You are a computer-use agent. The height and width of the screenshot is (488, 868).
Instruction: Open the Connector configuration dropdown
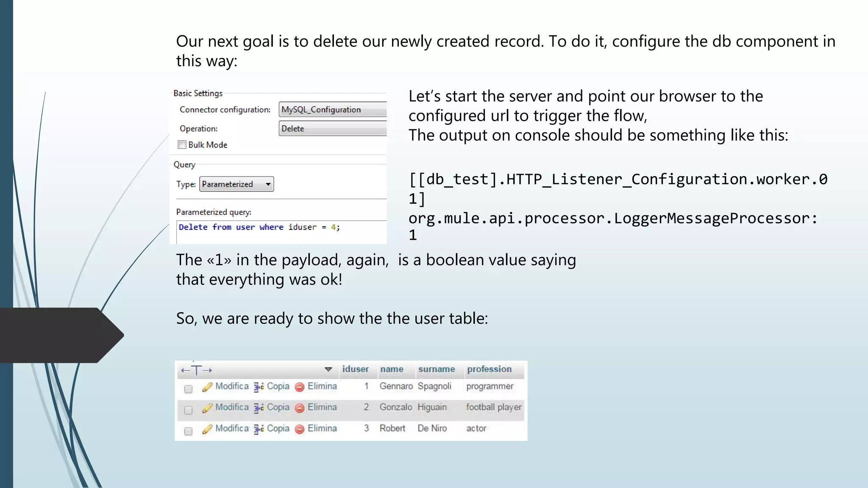click(333, 110)
